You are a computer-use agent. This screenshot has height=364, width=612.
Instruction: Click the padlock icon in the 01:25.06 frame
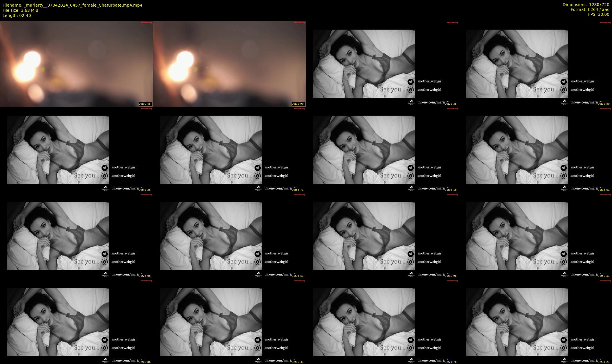104,262
